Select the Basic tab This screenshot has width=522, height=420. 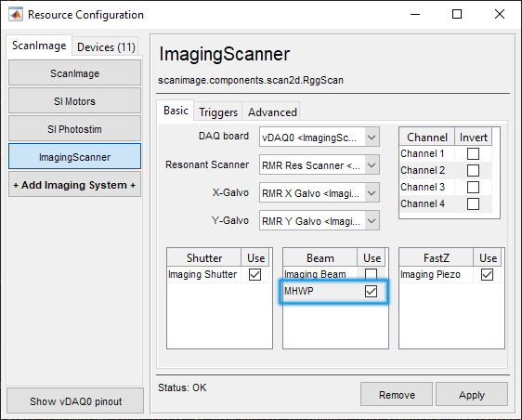coord(176,111)
